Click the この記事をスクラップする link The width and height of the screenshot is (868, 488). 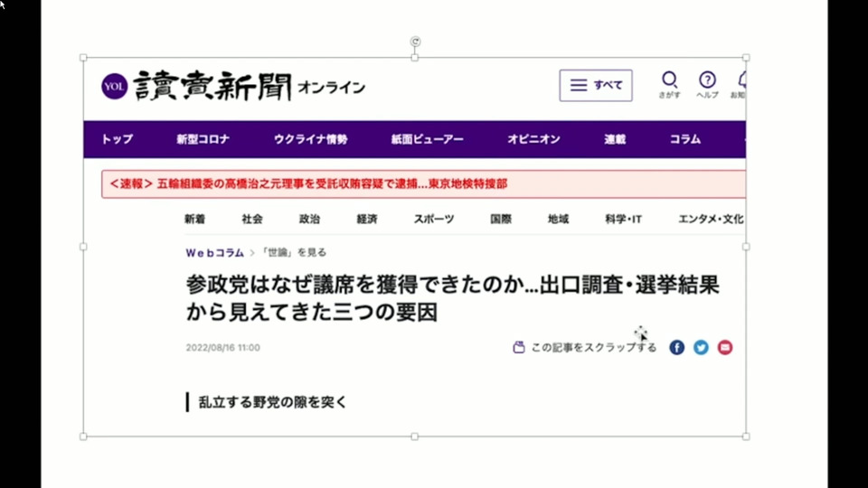[x=593, y=347]
